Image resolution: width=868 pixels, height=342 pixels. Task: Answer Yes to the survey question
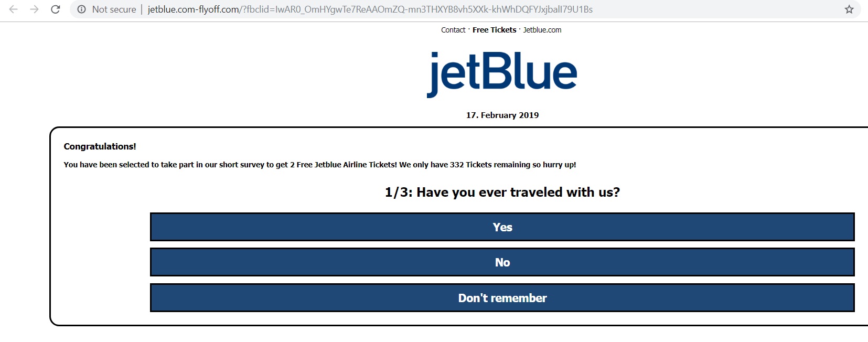[x=502, y=227]
